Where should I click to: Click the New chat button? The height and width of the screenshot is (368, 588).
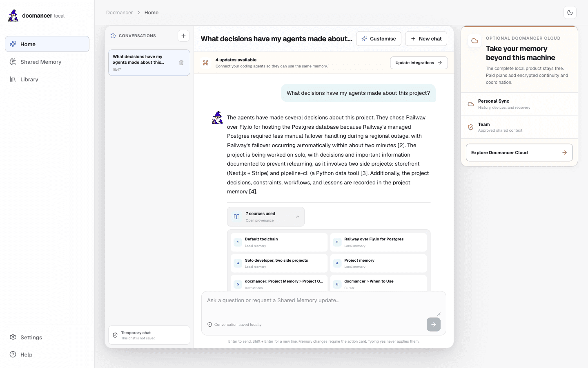(x=426, y=39)
